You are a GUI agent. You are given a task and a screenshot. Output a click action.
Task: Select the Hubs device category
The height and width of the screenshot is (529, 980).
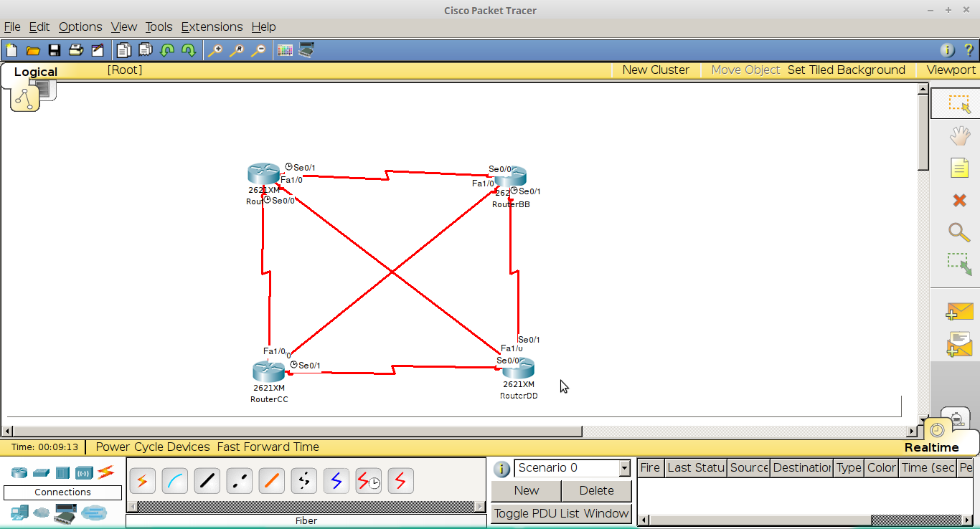[x=62, y=472]
